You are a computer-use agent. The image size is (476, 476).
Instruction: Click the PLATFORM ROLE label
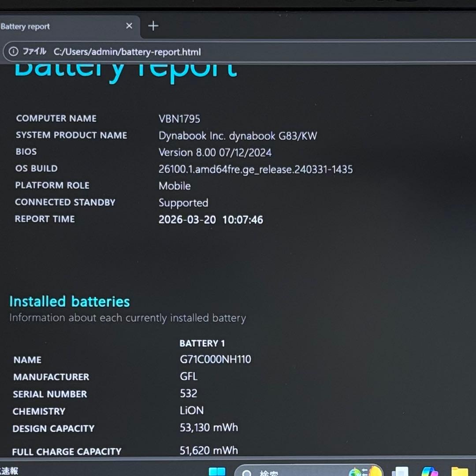click(52, 185)
